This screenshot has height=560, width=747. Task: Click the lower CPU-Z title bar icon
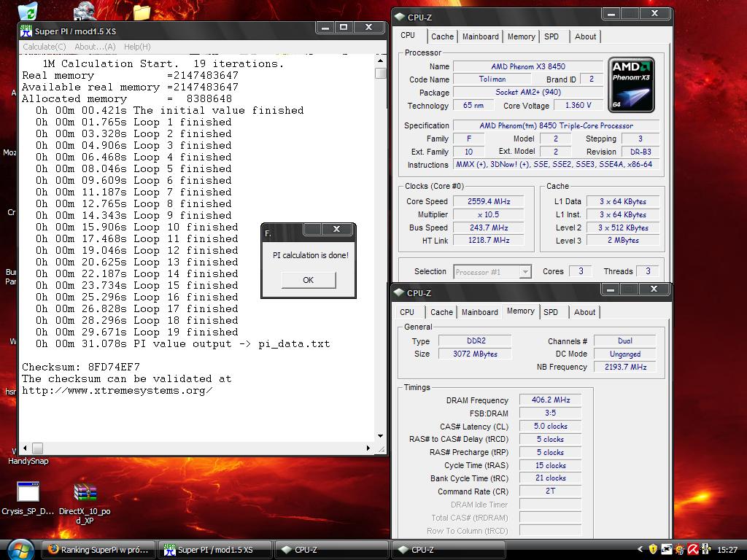pos(399,293)
